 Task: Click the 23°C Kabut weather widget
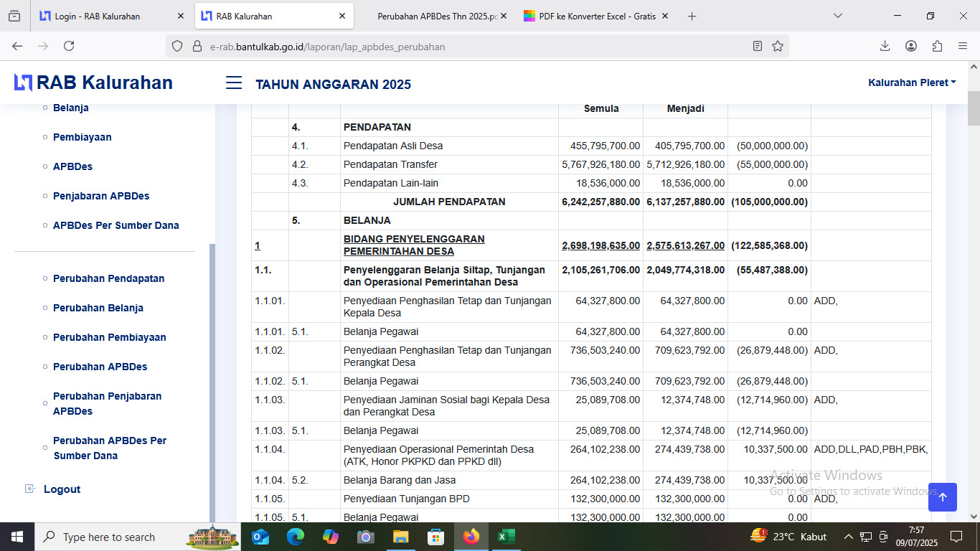pos(789,537)
